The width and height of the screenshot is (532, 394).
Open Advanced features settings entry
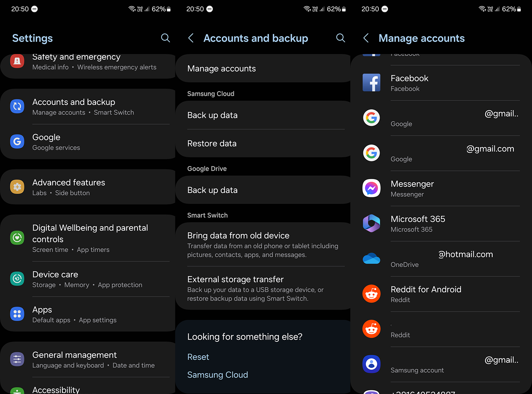88,187
